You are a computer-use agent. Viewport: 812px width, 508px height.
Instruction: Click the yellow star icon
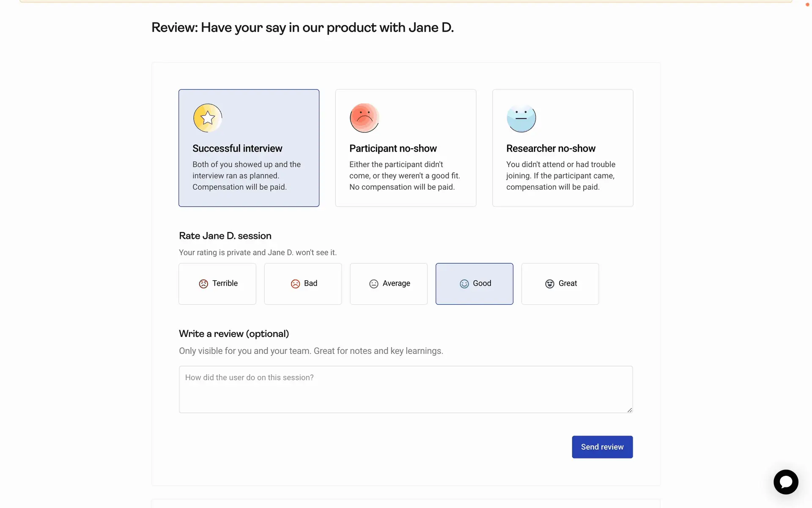[207, 118]
